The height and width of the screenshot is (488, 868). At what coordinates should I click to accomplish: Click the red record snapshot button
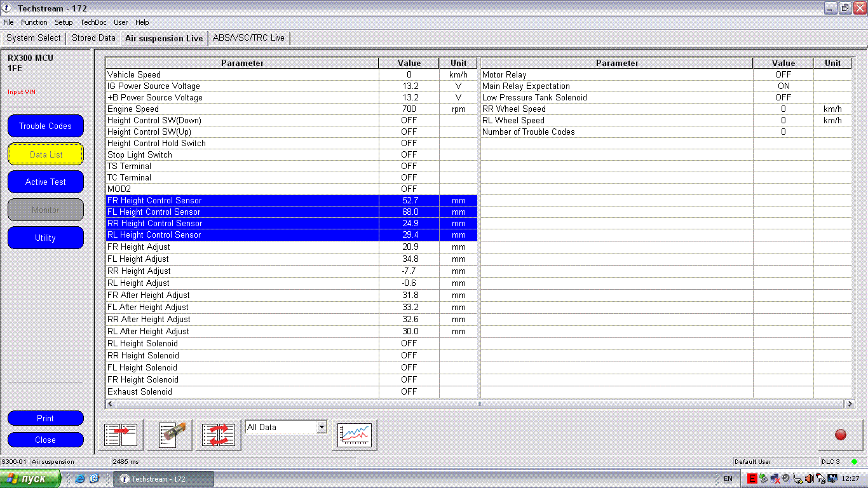coord(840,435)
